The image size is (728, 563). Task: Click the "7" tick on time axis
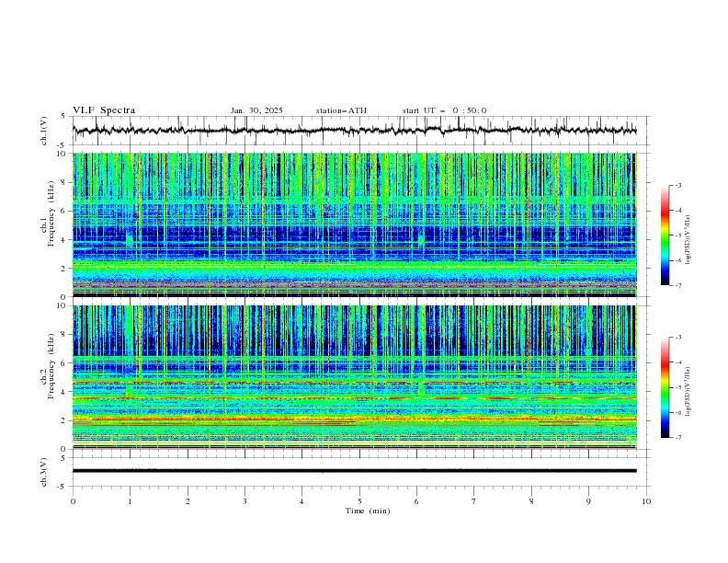474,501
